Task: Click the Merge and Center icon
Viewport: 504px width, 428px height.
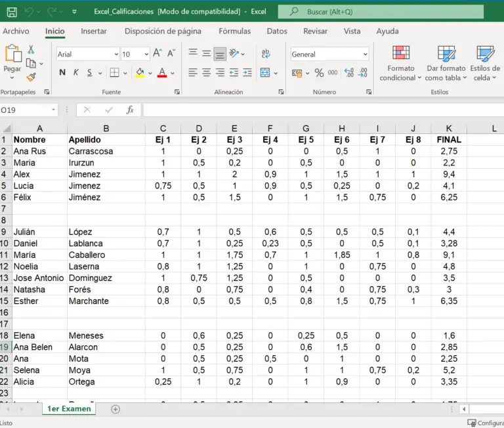Action: pyautogui.click(x=265, y=73)
